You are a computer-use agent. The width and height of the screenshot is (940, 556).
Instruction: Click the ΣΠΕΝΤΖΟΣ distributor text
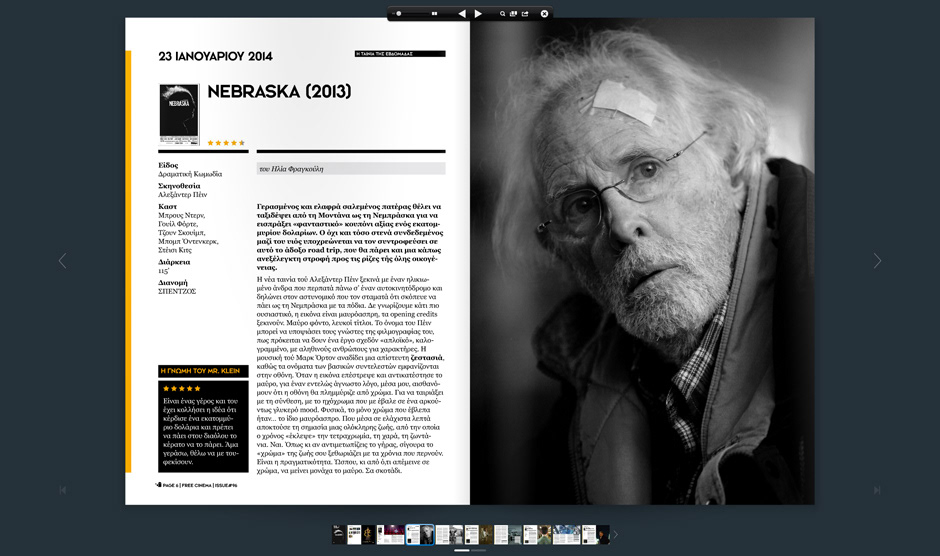pyautogui.click(x=177, y=291)
